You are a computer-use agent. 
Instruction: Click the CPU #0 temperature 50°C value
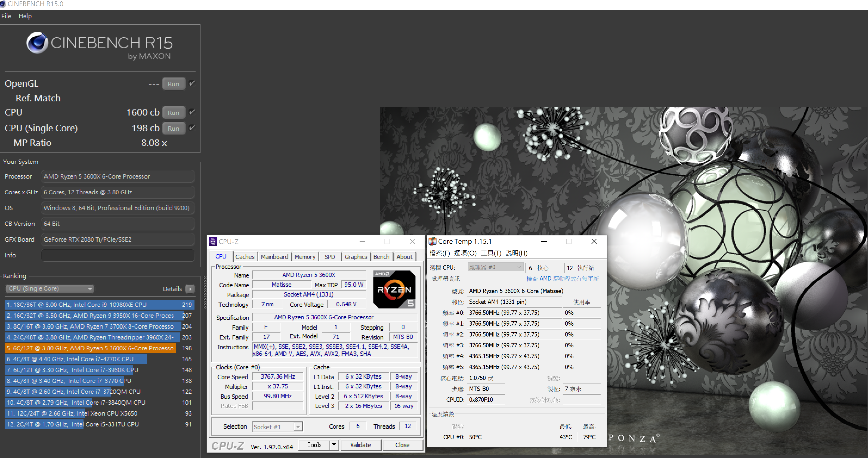click(510, 437)
